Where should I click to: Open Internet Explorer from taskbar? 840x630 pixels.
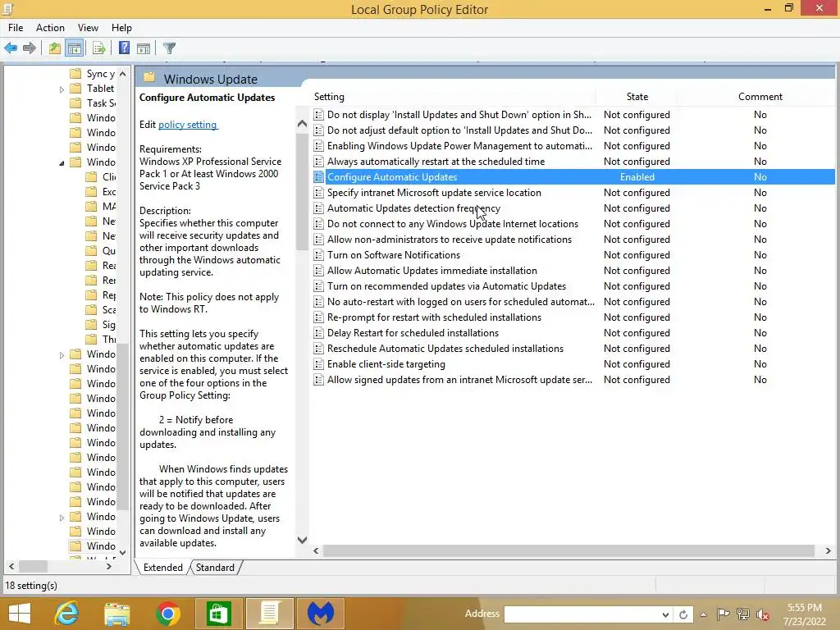[x=67, y=614]
